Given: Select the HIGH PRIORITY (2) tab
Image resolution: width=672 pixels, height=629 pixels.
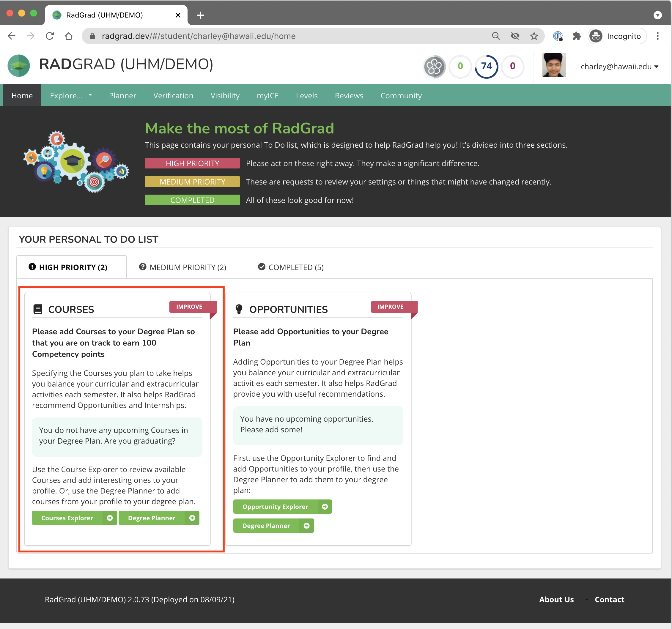Looking at the screenshot, I should (x=72, y=267).
